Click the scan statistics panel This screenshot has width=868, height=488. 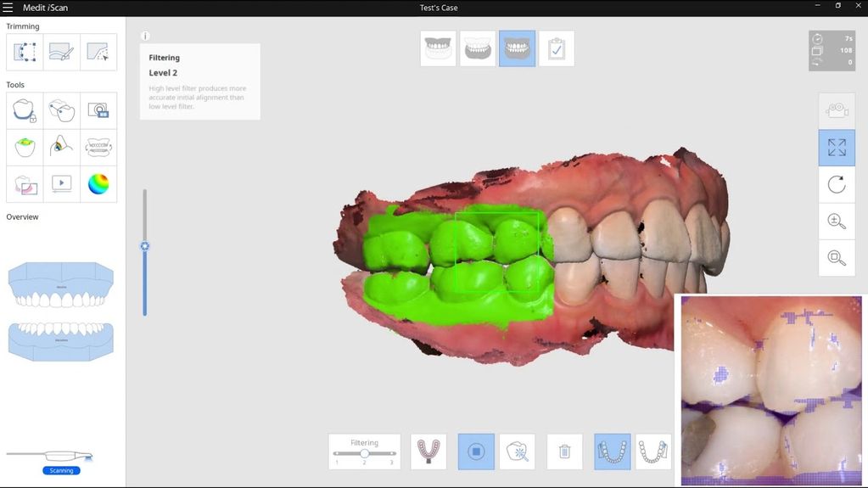(x=832, y=50)
